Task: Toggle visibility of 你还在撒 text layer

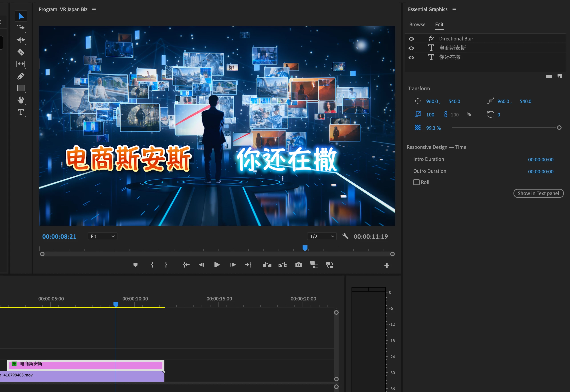Action: (411, 58)
